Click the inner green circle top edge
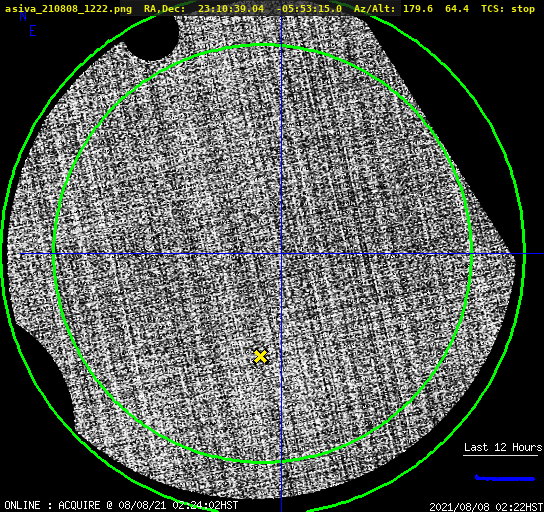544x512 pixels. point(263,45)
